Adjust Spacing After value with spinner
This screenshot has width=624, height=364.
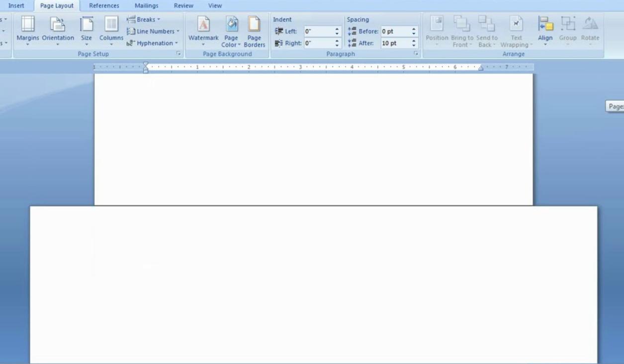(x=414, y=43)
